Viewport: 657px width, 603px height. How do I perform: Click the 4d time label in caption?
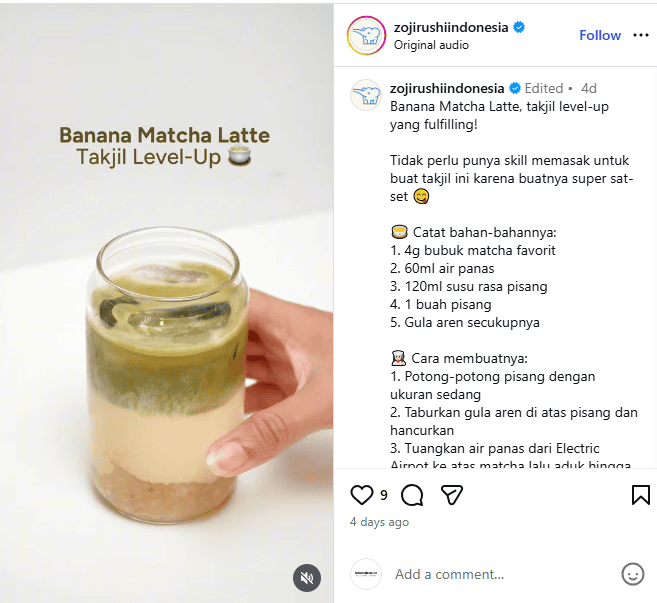589,88
